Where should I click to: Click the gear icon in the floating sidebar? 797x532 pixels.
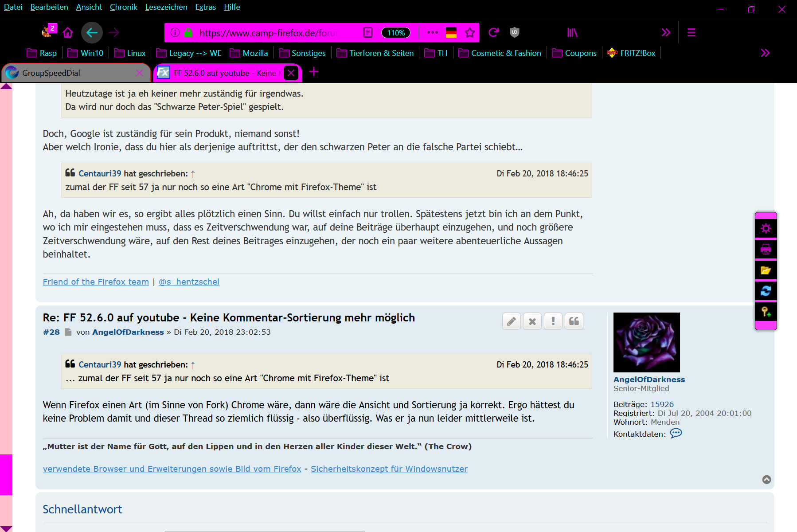coord(766,228)
